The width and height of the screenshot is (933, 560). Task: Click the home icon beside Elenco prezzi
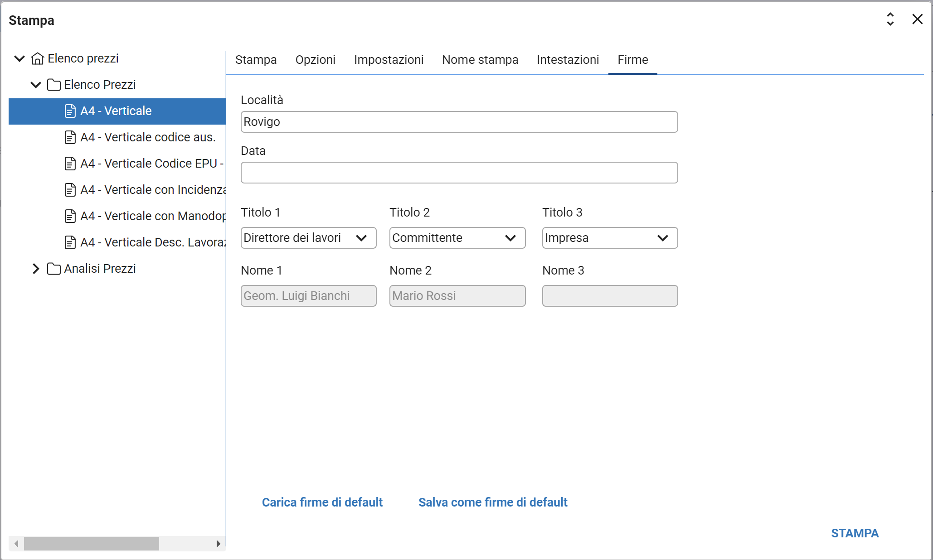[x=37, y=58]
